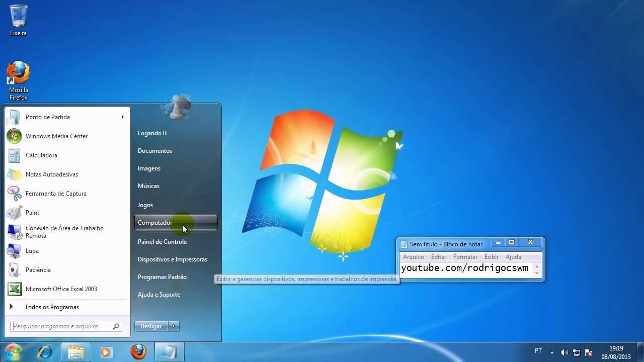Click the network tray icon

pos(577,353)
